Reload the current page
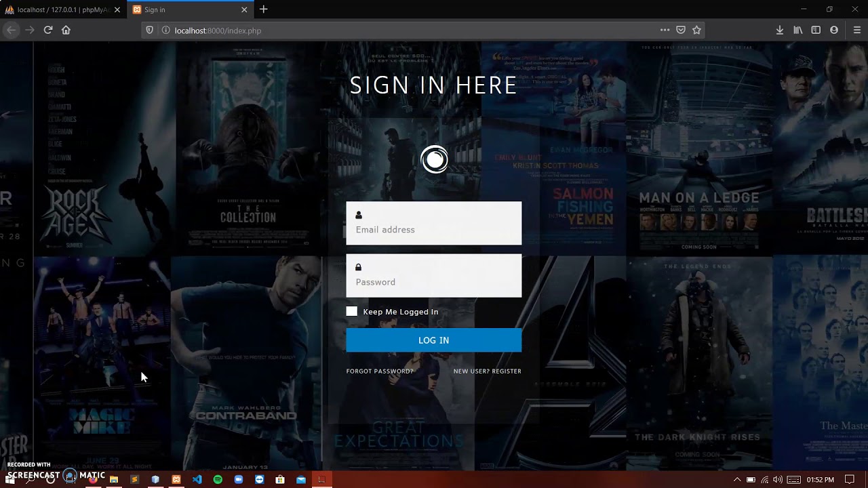Image resolution: width=868 pixels, height=488 pixels. pos(48,30)
